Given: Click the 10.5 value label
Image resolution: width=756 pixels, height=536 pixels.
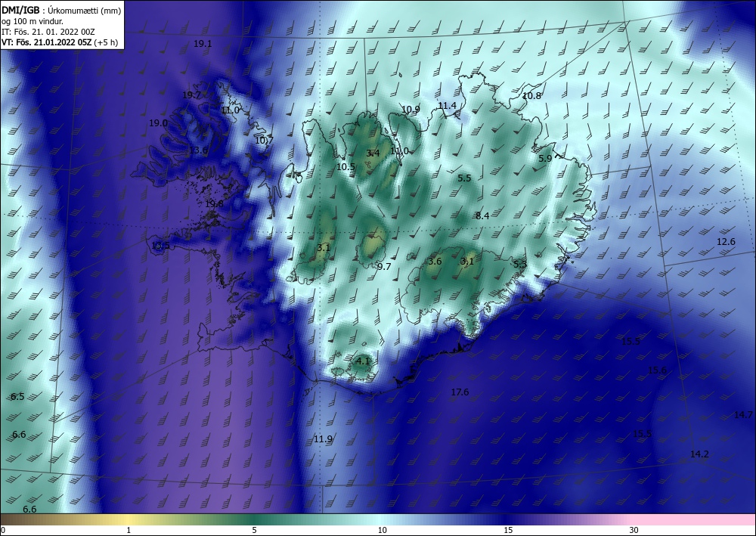Looking at the screenshot, I should click(x=345, y=167).
